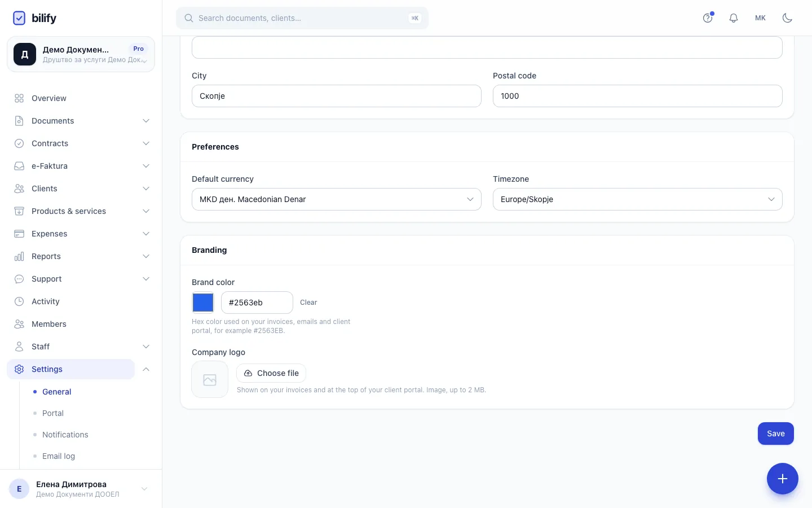Click the Reports bar chart icon
812x508 pixels.
[19, 256]
